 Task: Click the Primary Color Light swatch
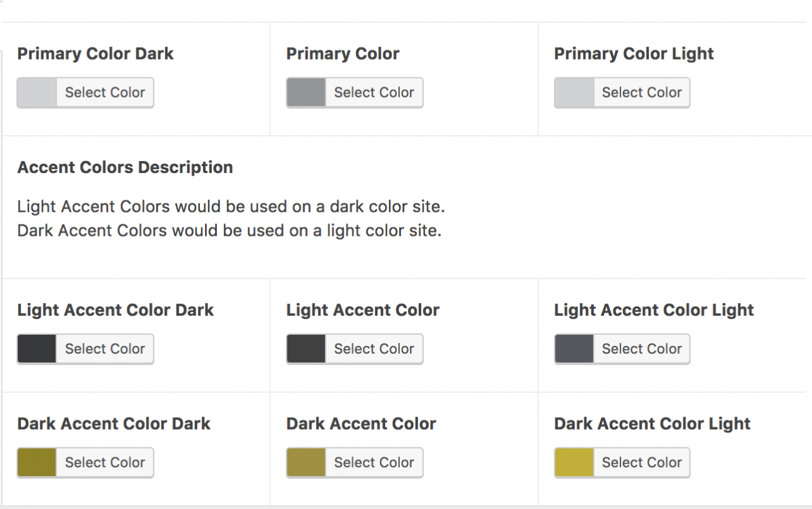(x=573, y=93)
